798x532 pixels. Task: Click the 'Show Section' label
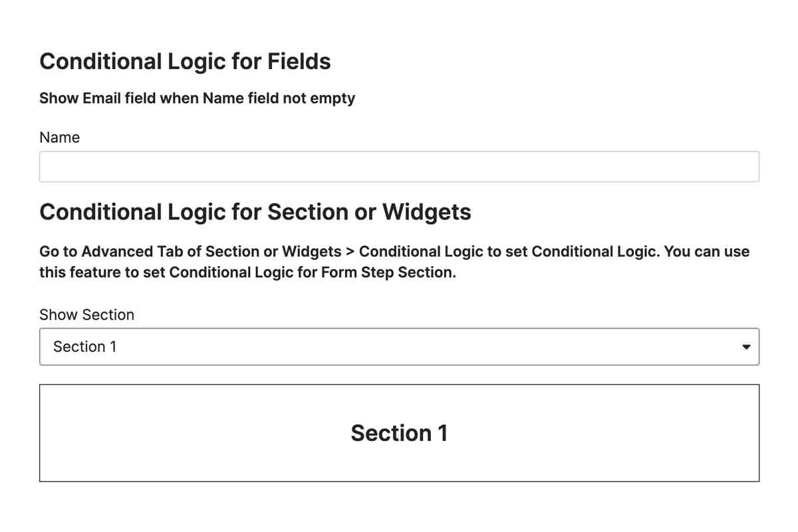tap(86, 315)
